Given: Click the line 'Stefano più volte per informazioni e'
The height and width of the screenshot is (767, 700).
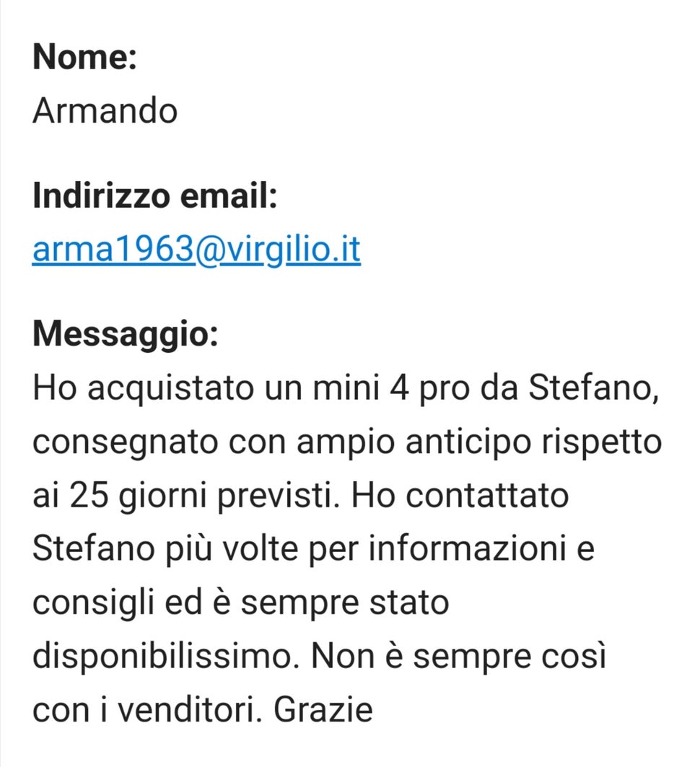Looking at the screenshot, I should pyautogui.click(x=314, y=549).
